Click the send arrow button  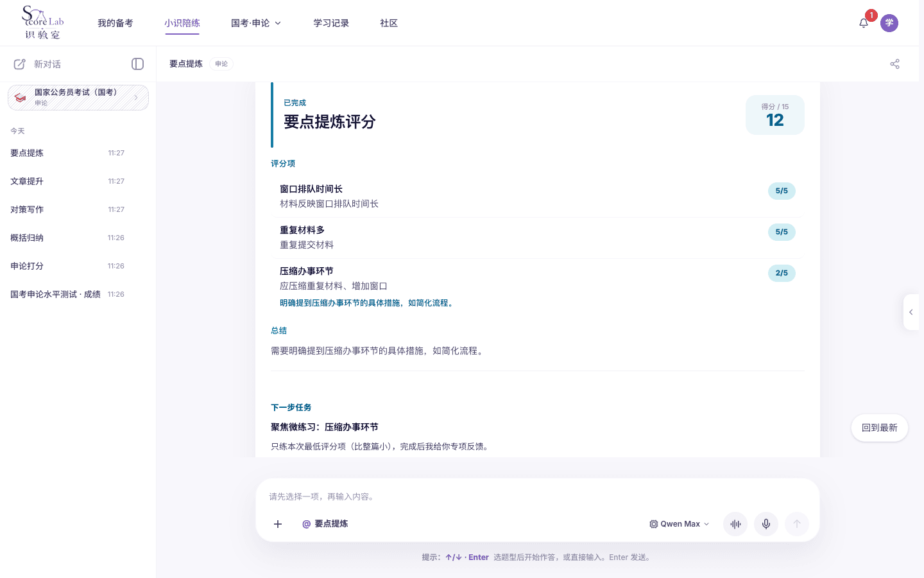coord(797,524)
